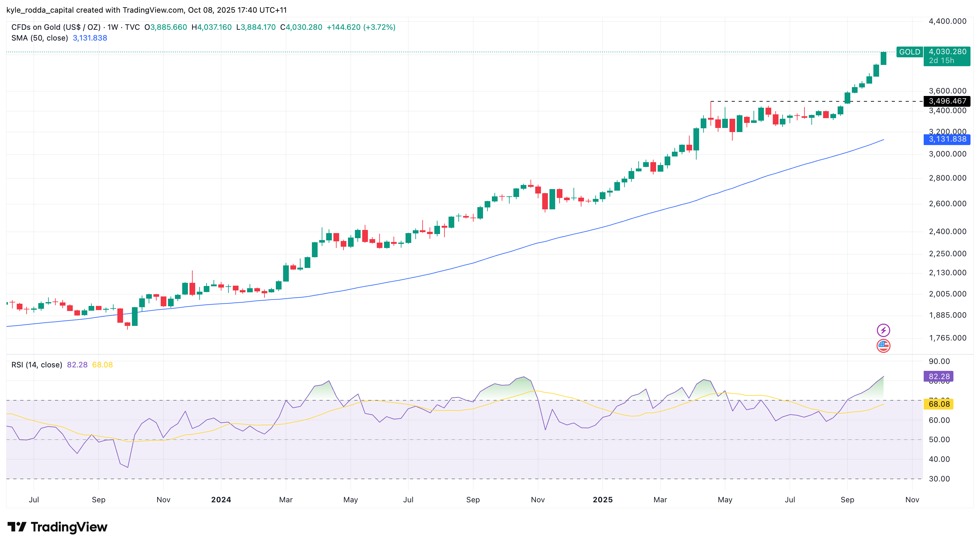
Task: Click the purple lightning bolt event icon
Action: [x=883, y=330]
